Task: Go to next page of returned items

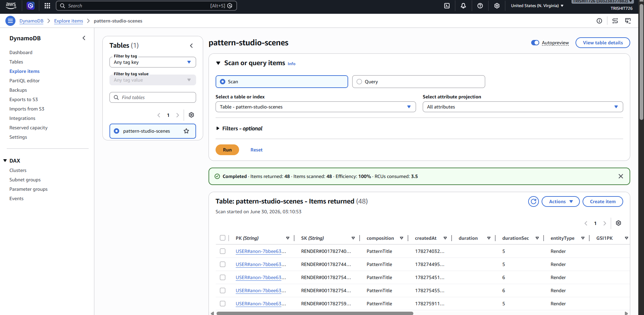Action: [x=605, y=223]
